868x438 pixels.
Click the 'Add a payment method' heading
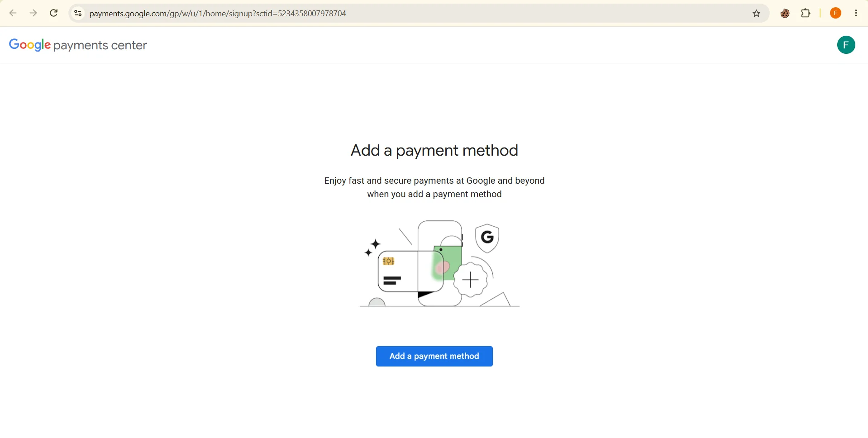[434, 151]
